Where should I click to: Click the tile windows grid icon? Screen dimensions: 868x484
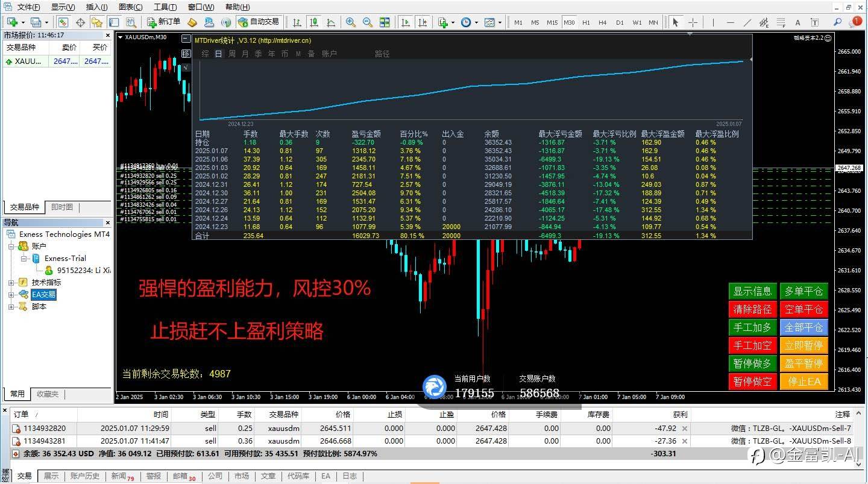[x=385, y=22]
